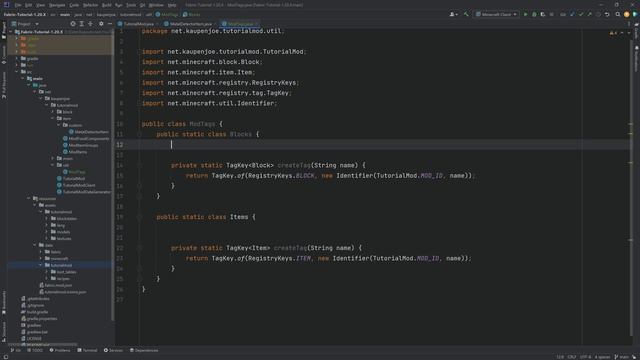Open Bookmarks tool window on left sidebar

click(4, 302)
